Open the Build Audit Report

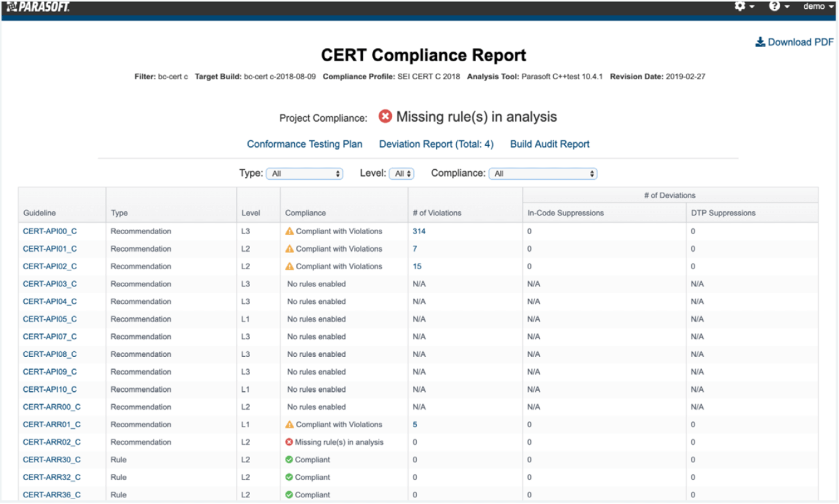(549, 144)
